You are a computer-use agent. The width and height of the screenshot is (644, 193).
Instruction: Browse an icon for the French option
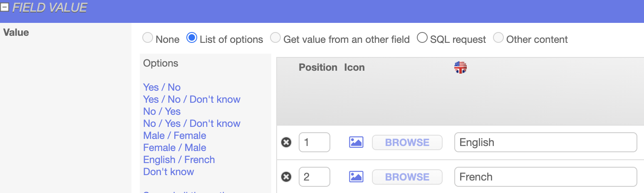pyautogui.click(x=407, y=177)
